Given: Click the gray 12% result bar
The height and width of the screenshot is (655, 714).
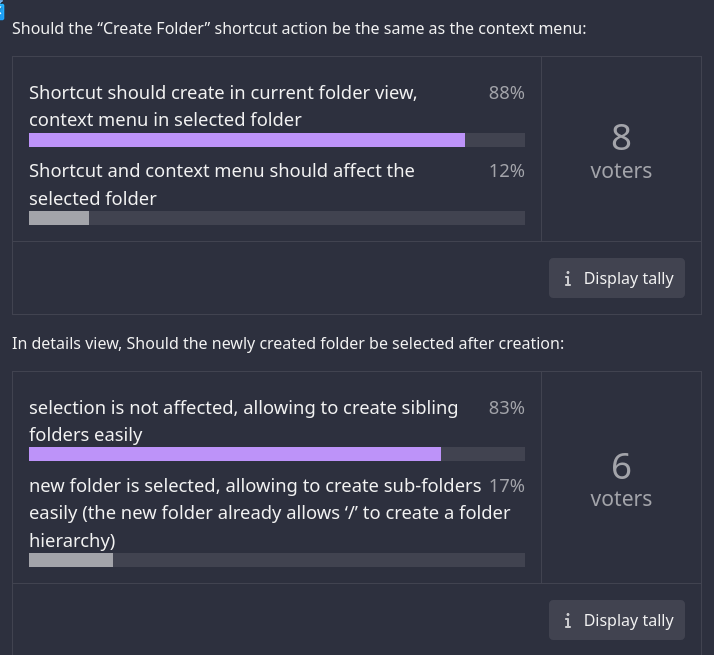Looking at the screenshot, I should pyautogui.click(x=59, y=218).
